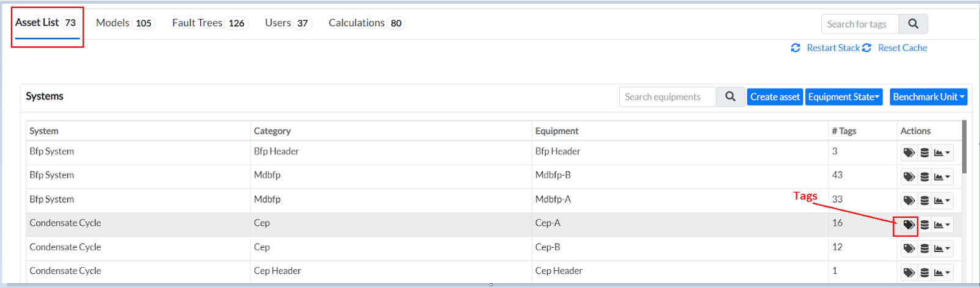Expand chart dropdown for Bfp Header row
The height and width of the screenshot is (288, 980).
pos(942,153)
